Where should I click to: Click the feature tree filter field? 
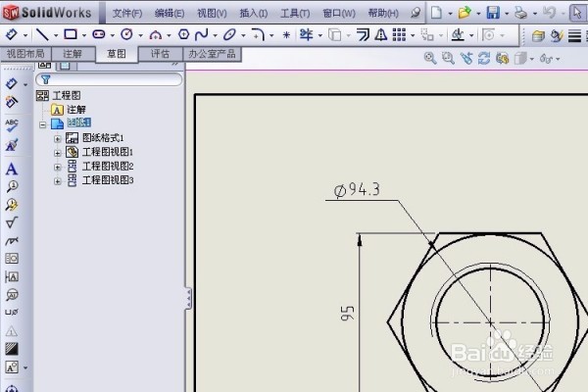point(109,79)
